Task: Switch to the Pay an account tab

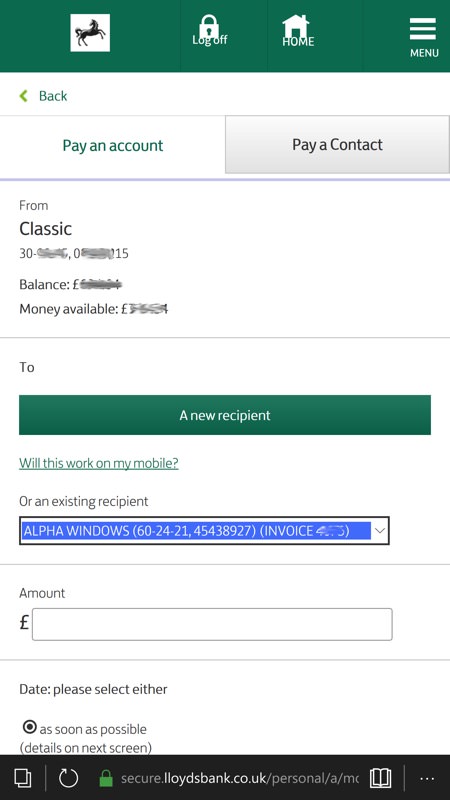Action: (x=113, y=145)
